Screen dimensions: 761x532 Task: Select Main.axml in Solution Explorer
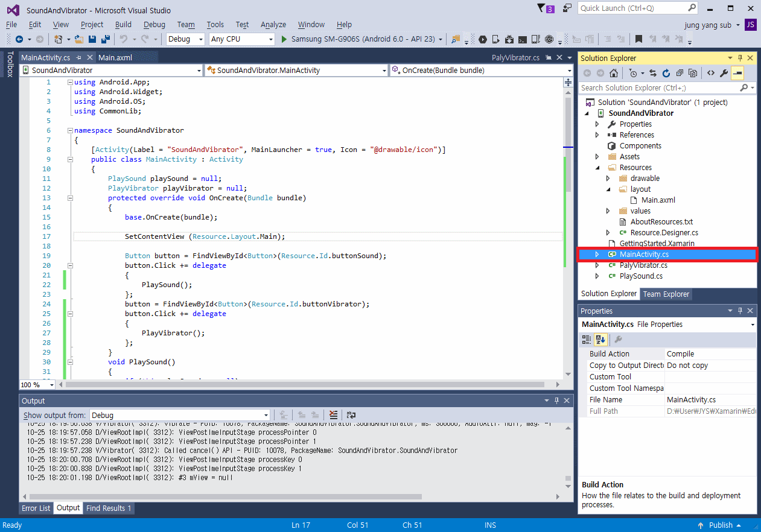click(x=658, y=200)
